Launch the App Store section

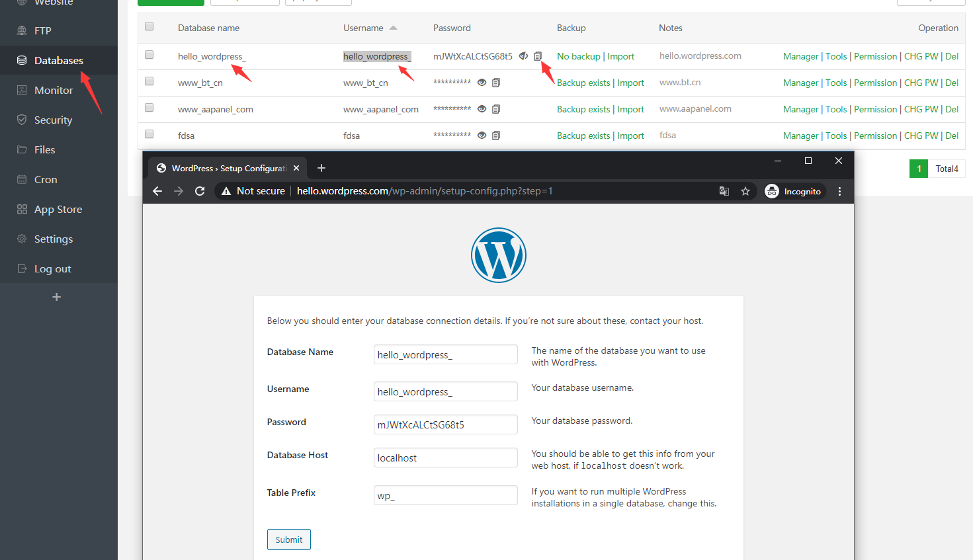(58, 209)
